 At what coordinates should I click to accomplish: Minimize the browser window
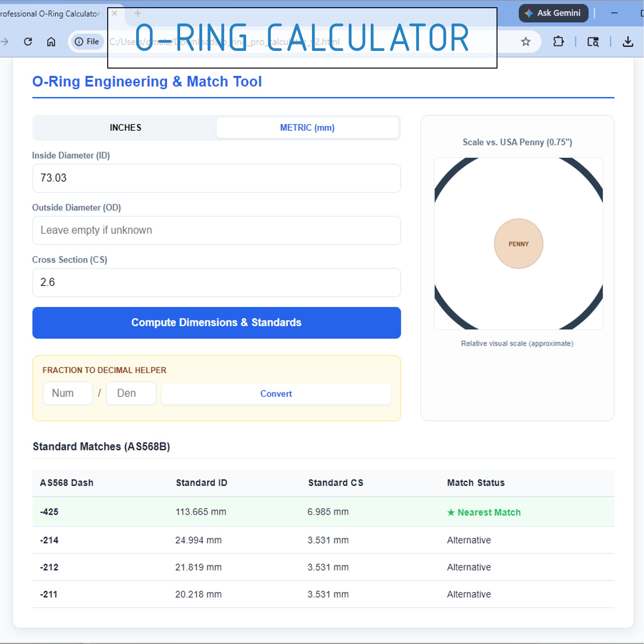(614, 13)
